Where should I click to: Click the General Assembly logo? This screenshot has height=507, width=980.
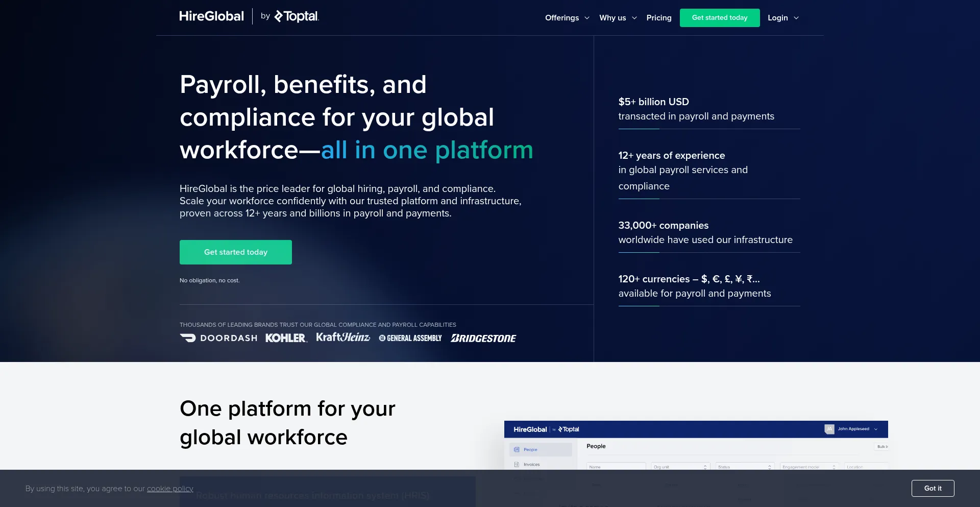pos(410,337)
